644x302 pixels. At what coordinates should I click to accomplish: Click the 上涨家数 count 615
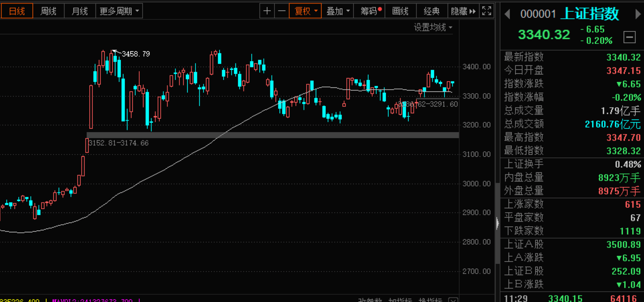(633, 205)
